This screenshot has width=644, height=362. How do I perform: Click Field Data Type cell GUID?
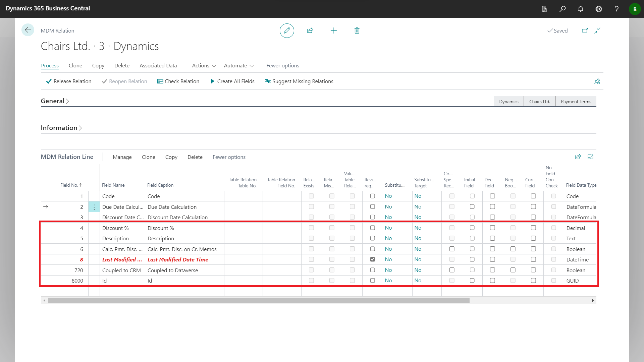pos(580,281)
